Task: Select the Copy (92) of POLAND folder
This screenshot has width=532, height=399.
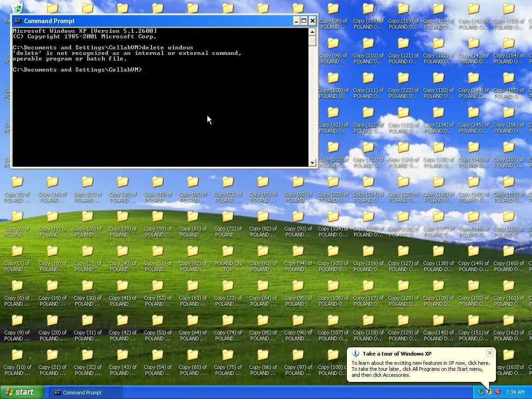Action: [298, 189]
